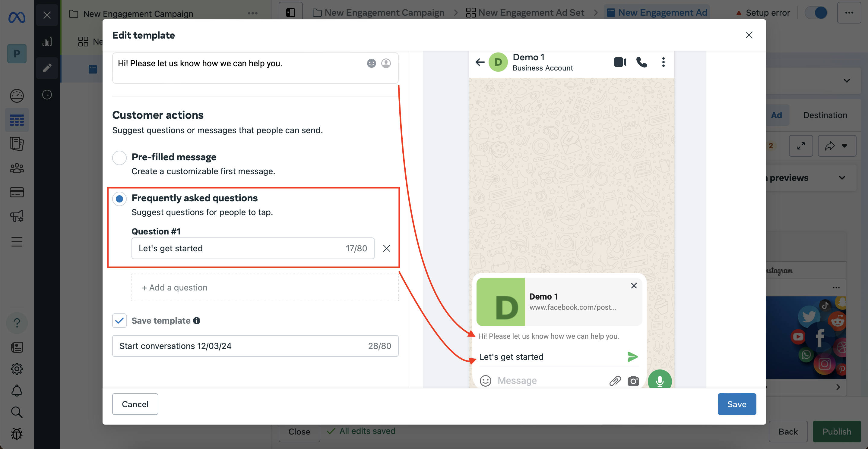The width and height of the screenshot is (868, 449).
Task: Click Save button in template dialog
Action: [737, 404]
